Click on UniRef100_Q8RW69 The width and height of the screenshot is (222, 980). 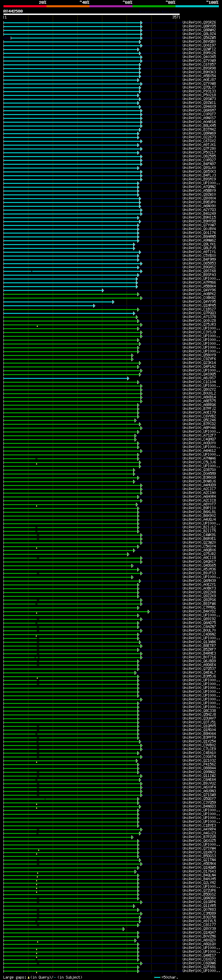point(199,133)
